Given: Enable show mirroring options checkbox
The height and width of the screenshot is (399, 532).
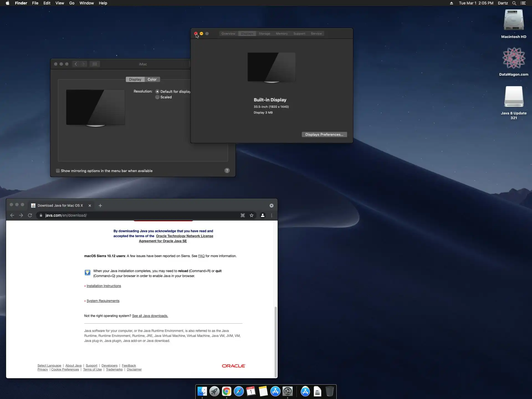Looking at the screenshot, I should click(x=58, y=171).
